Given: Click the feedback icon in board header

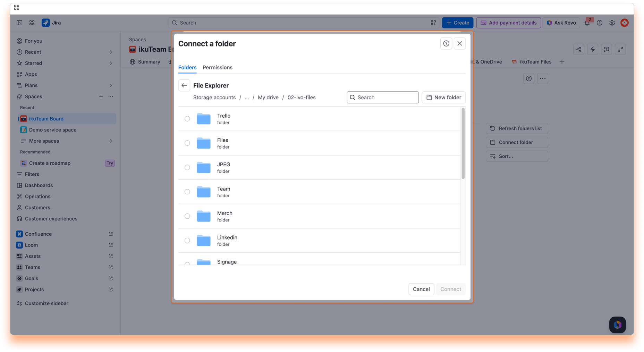Looking at the screenshot, I should pos(607,49).
